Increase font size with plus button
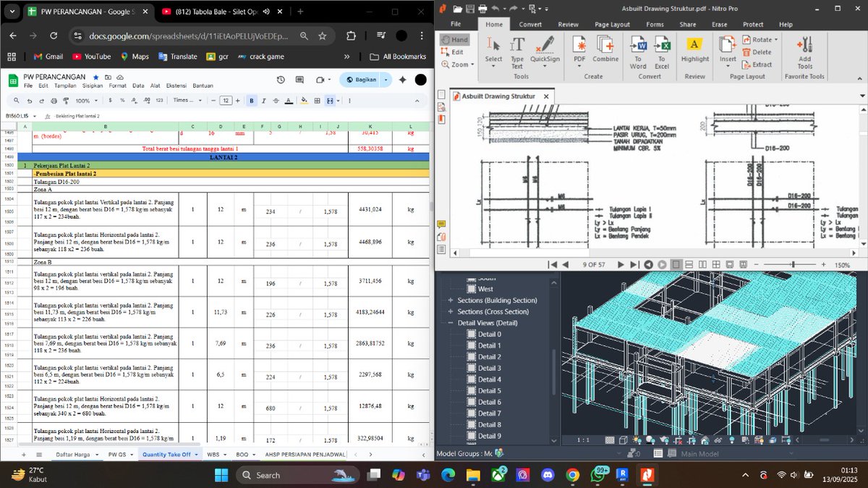Screen dimensions: 868x488 click(x=239, y=101)
